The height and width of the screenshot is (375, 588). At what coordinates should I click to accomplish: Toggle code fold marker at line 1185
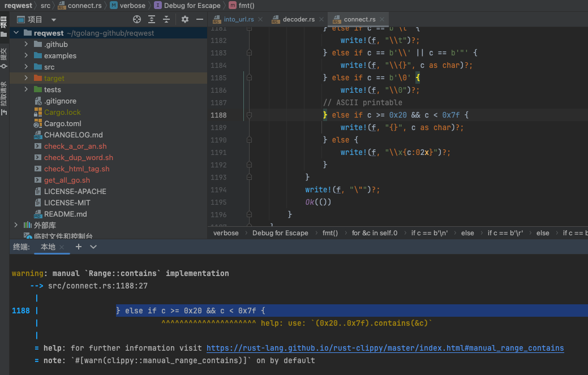pyautogui.click(x=249, y=78)
